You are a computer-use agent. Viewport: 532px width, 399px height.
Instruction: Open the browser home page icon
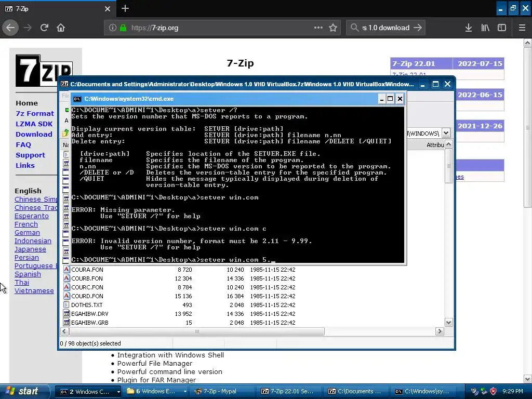(x=61, y=28)
